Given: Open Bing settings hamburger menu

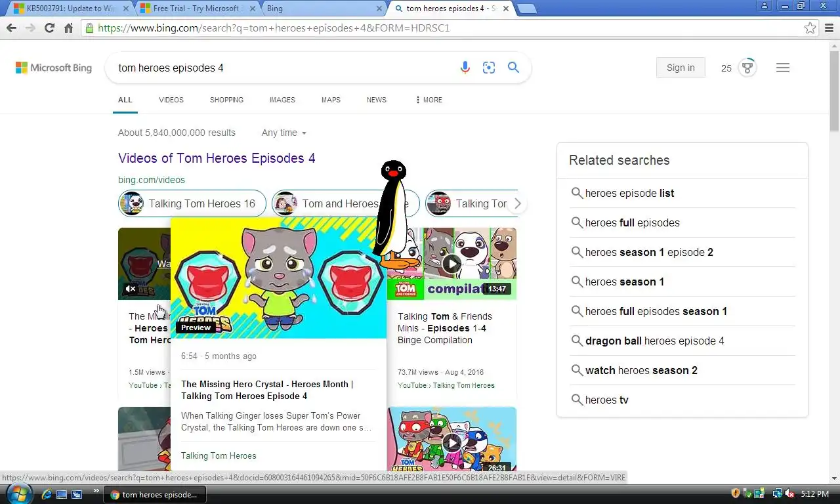Looking at the screenshot, I should coord(783,68).
